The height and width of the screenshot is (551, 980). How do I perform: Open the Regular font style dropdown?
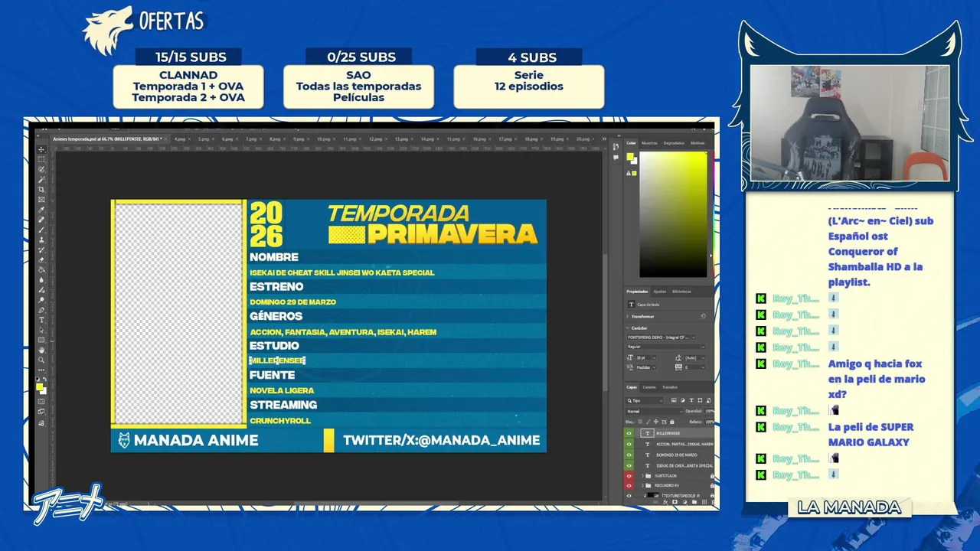666,347
